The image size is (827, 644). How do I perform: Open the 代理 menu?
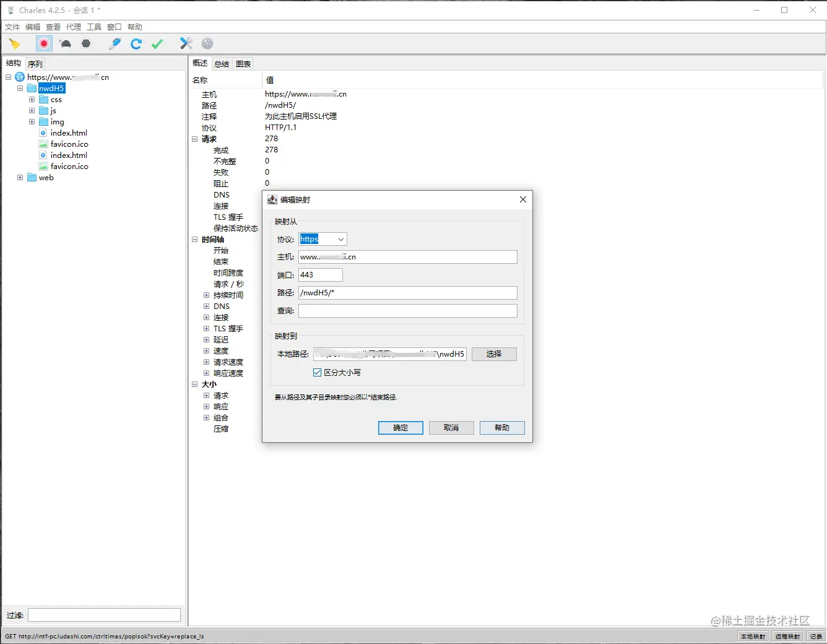pos(74,27)
